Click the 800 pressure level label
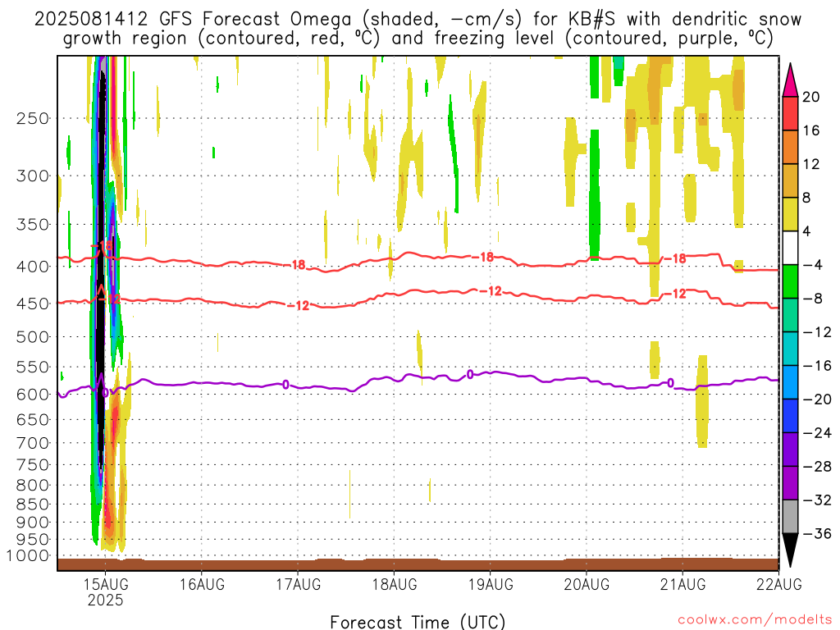This screenshot has width=840, height=630. (33, 486)
